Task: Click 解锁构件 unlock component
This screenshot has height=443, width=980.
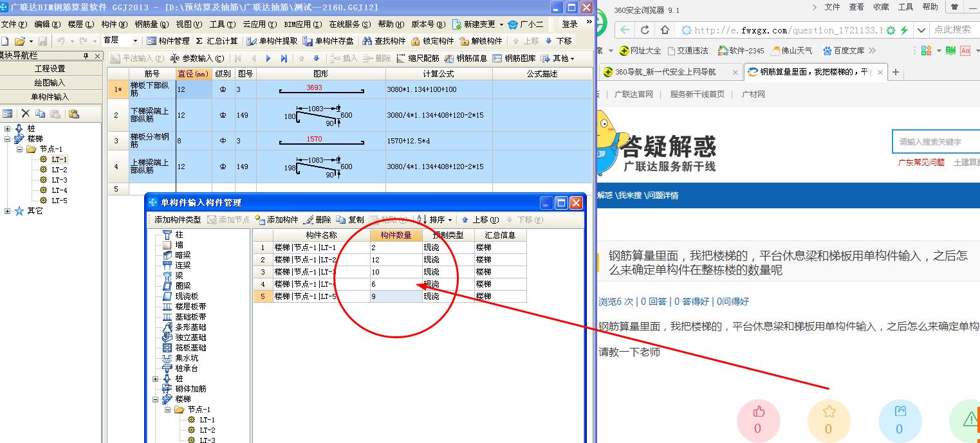Action: tap(481, 41)
